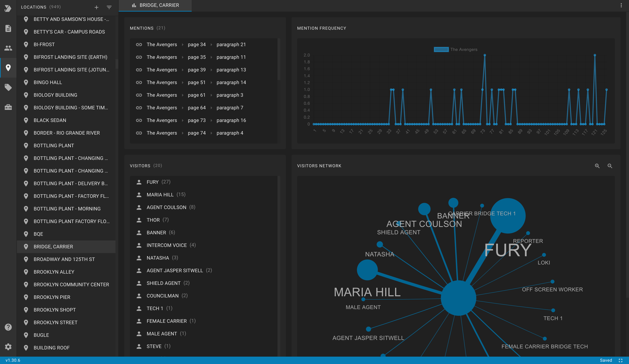Screen dimensions: 629x364
Task: Click link icon for page 34 mention
Action: 139,44
